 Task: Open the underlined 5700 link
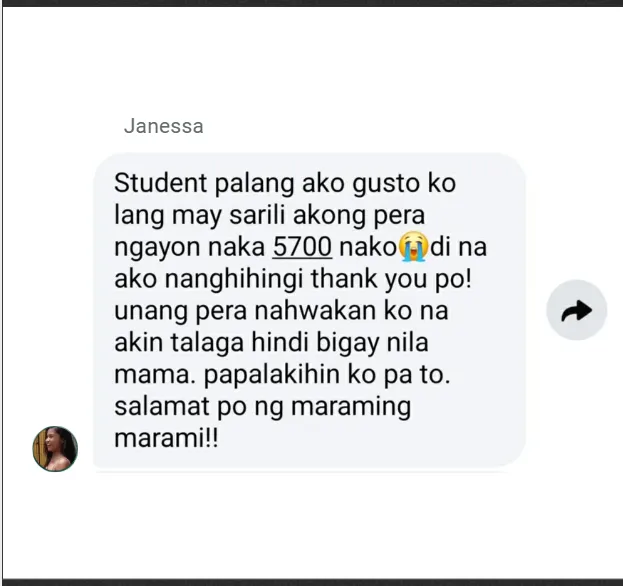click(x=302, y=246)
